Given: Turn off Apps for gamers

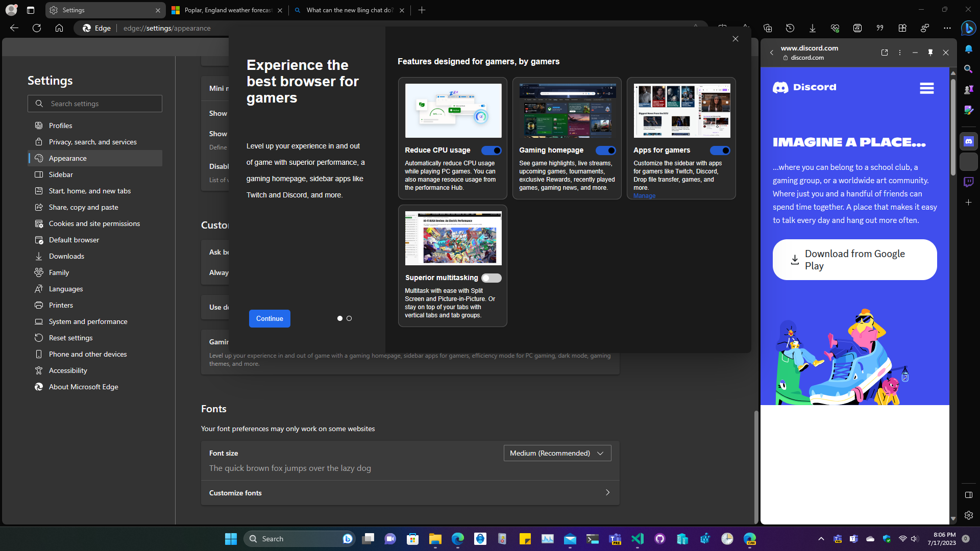Looking at the screenshot, I should [x=720, y=150].
